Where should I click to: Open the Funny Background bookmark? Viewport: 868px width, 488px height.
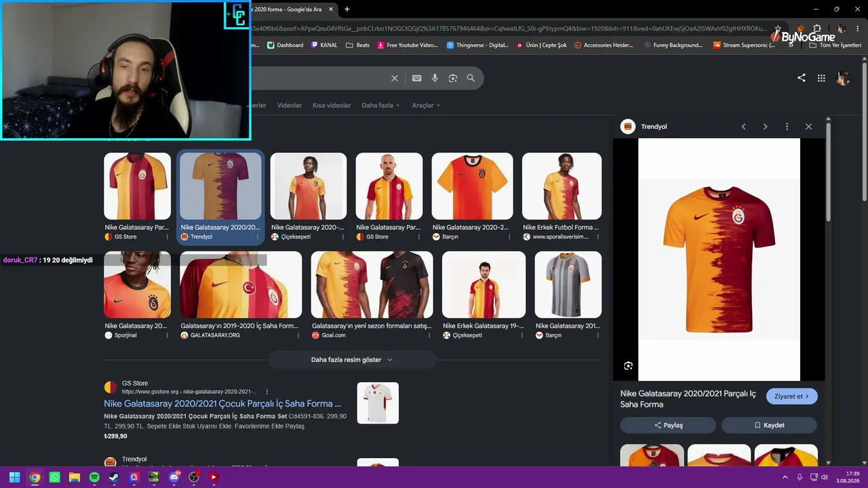point(673,45)
